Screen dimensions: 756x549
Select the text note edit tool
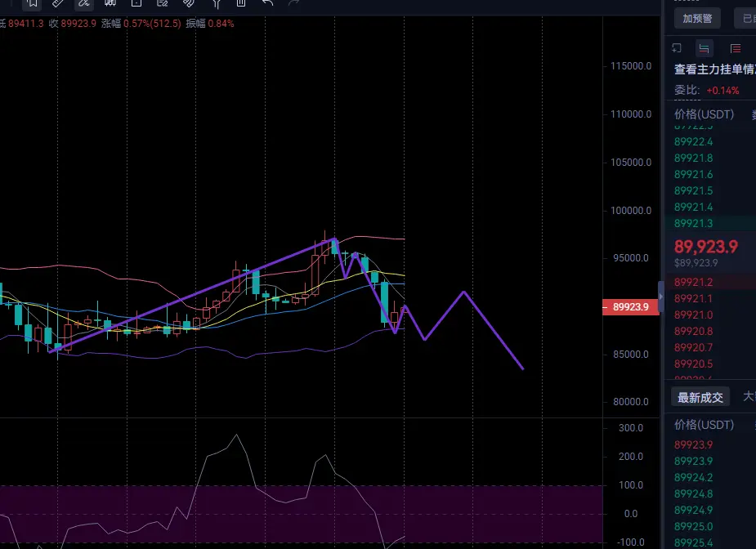pos(163,3)
